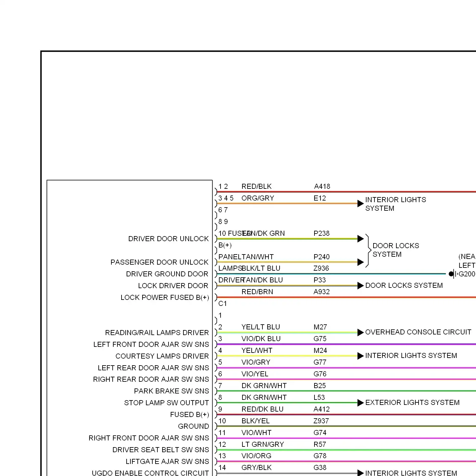Click RIGHT FRONT DOOR AJAR SW SNS
The height and width of the screenshot is (476, 476).
pyautogui.click(x=149, y=438)
